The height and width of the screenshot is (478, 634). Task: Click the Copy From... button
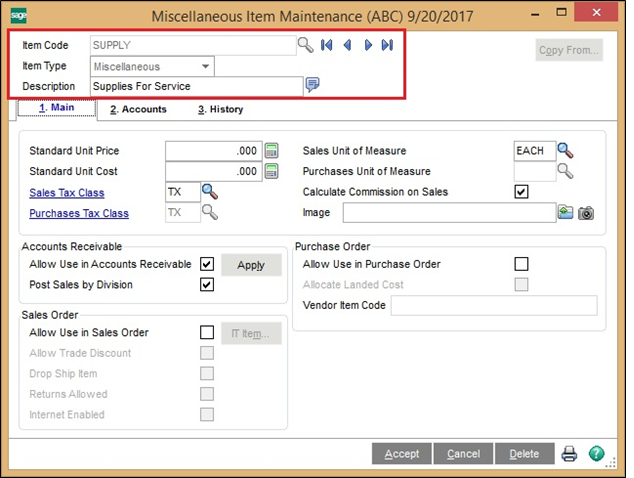pyautogui.click(x=569, y=50)
